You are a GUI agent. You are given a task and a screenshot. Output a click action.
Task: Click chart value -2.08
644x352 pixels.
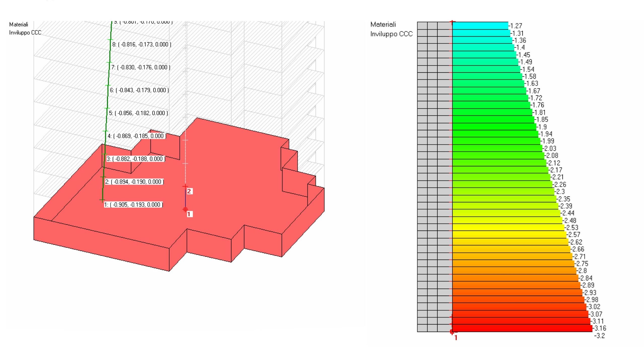point(551,155)
